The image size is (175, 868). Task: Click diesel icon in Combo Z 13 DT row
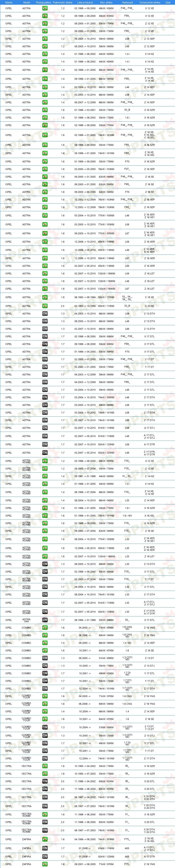(x=45, y=658)
